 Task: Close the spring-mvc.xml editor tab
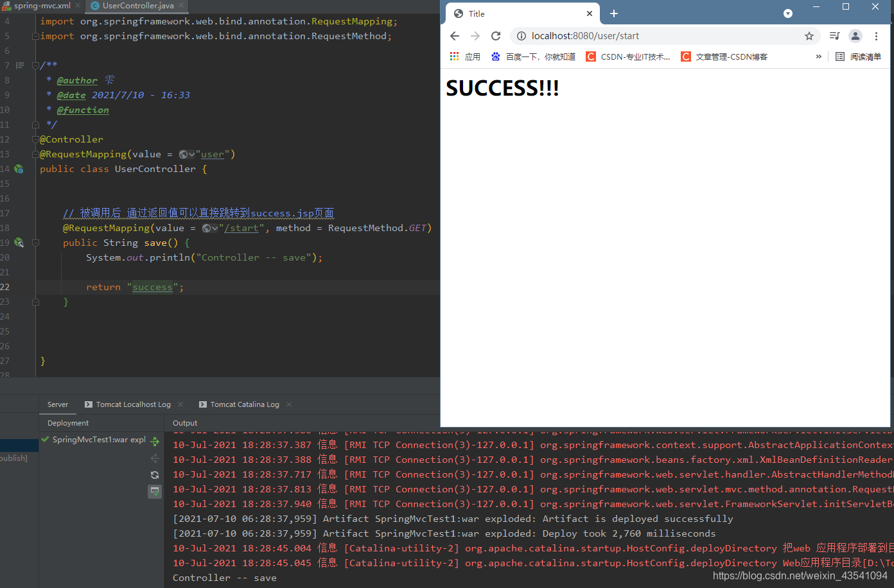tap(78, 6)
